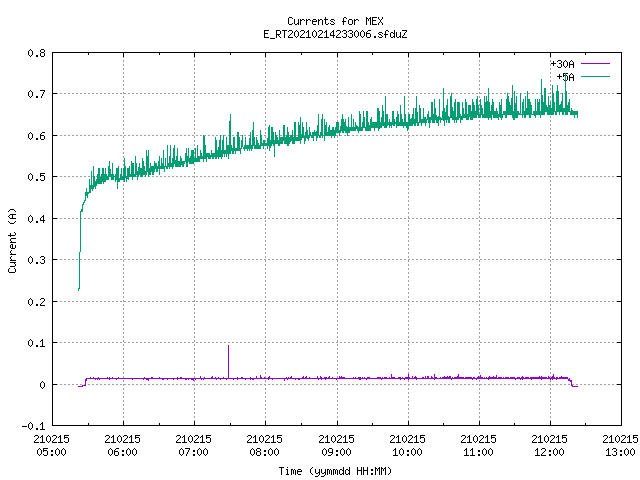Click the 210215 08:00 time tick label
The width and height of the screenshot is (640, 480).
[x=264, y=446]
